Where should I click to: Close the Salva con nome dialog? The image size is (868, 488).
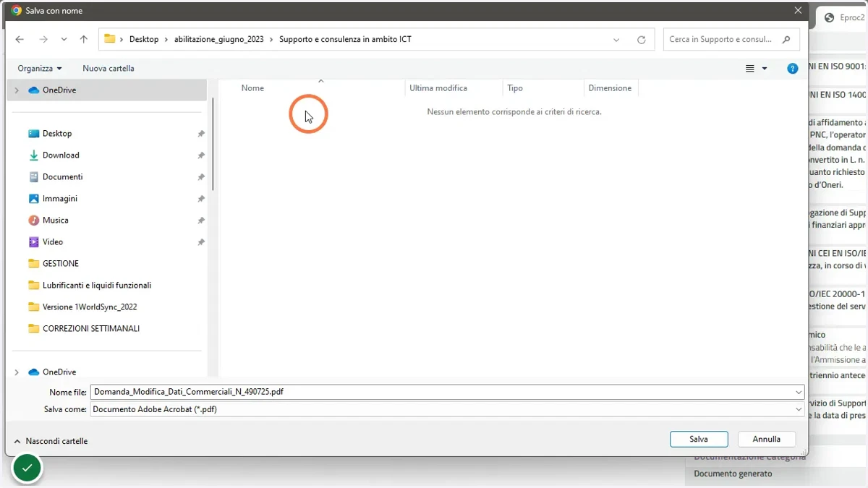tap(798, 11)
